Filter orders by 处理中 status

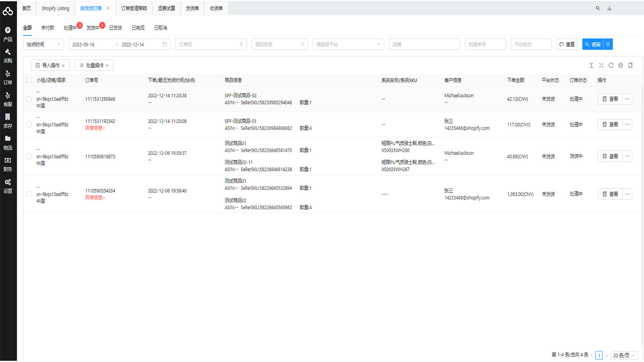click(x=70, y=28)
